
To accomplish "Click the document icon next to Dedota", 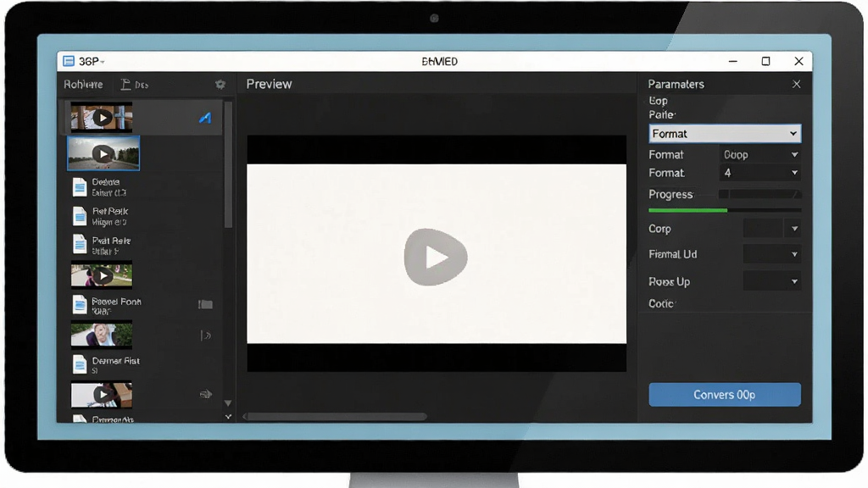I will coord(80,187).
